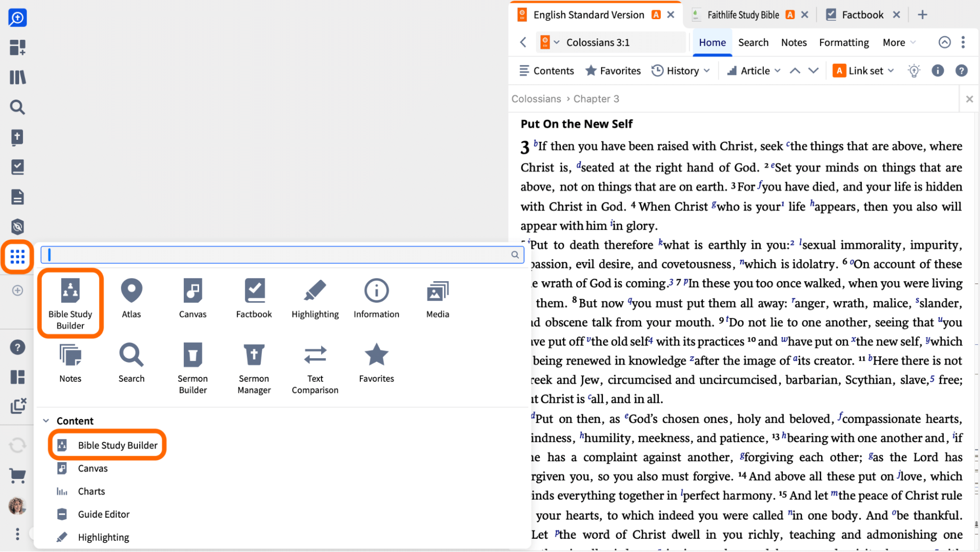980x552 pixels.
Task: Open the Notes tool tile
Action: [x=71, y=363]
